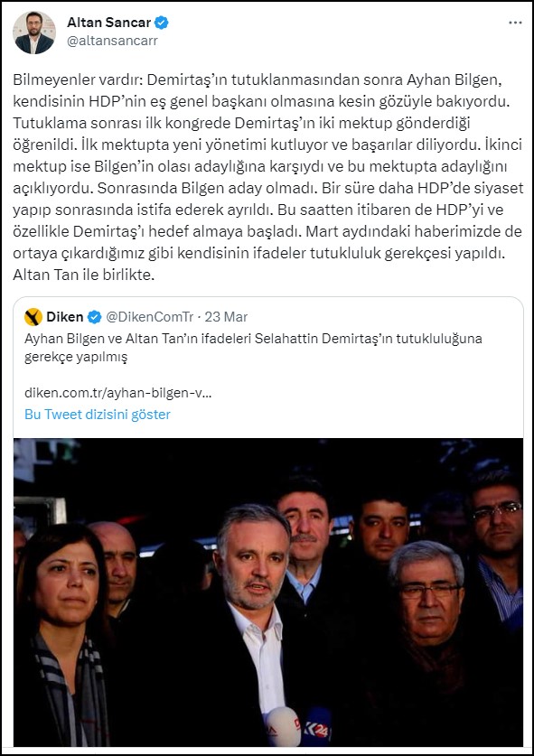
Task: Click the Altan Sancar display name
Action: (109, 23)
